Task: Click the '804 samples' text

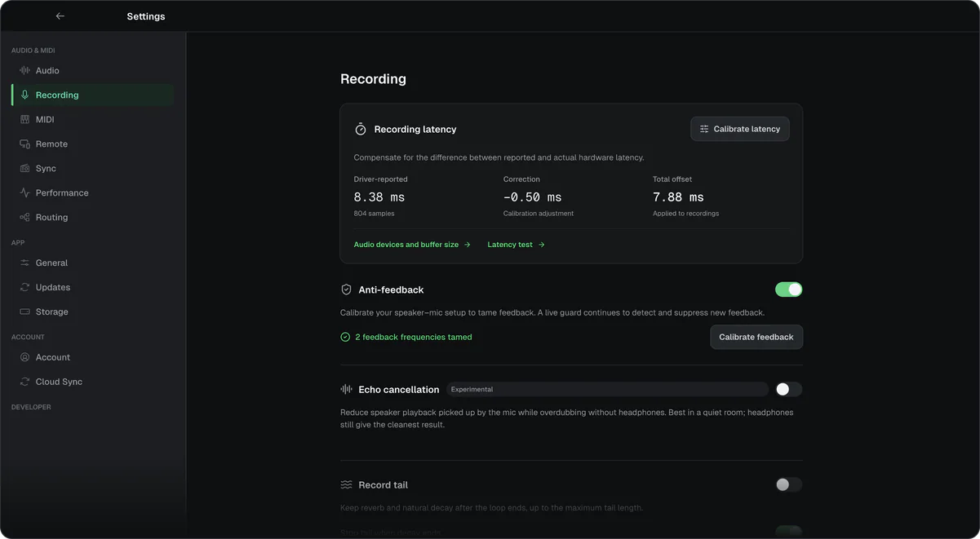Action: [x=374, y=214]
